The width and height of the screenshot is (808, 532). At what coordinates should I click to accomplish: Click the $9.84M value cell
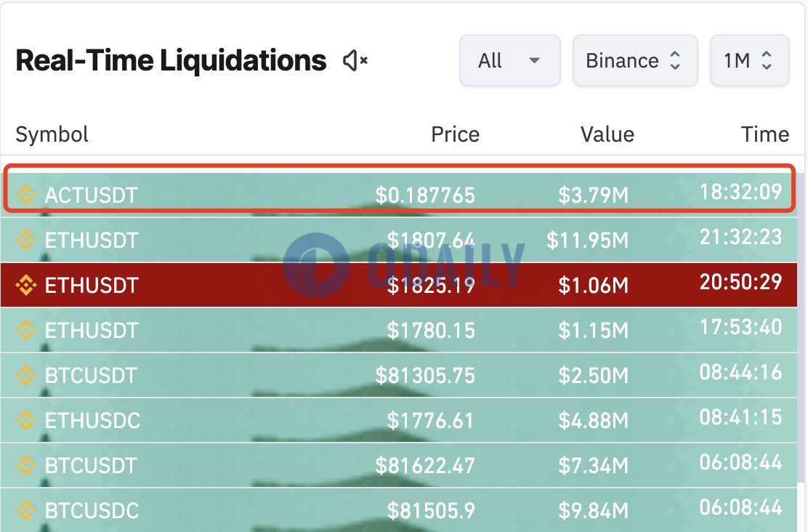click(x=593, y=511)
